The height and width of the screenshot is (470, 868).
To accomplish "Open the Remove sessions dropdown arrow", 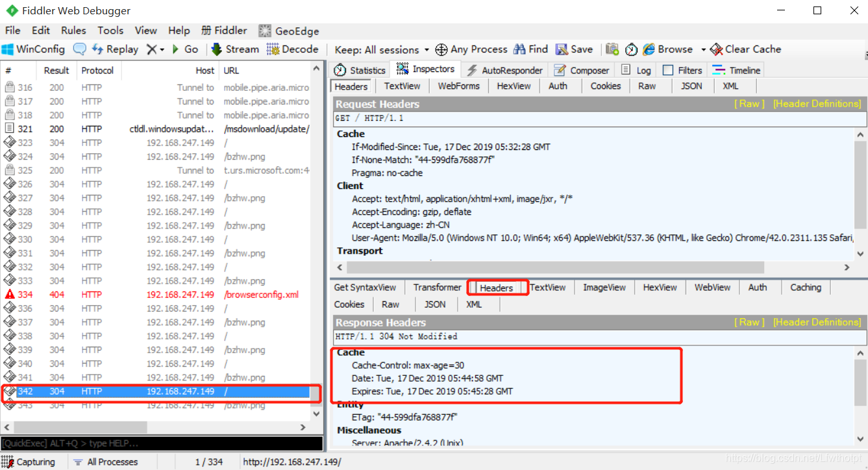I will pyautogui.click(x=162, y=49).
